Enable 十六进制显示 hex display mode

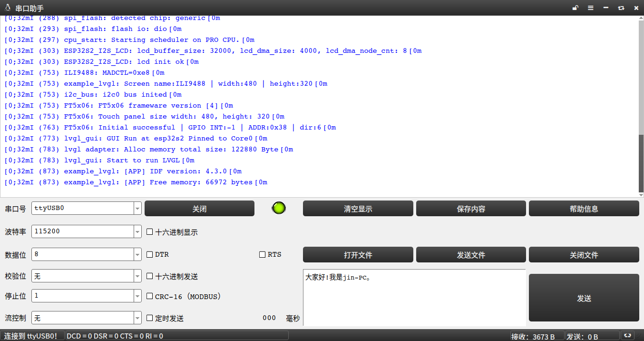(x=149, y=231)
